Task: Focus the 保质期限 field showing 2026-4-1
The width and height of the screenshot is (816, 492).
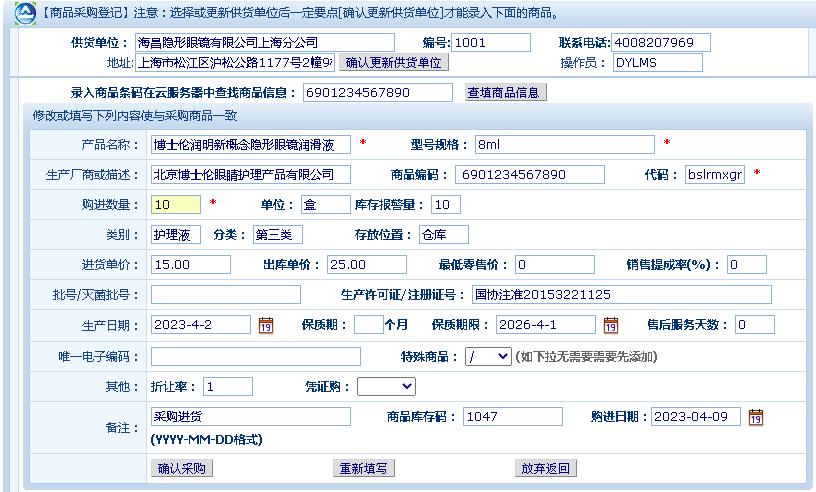Action: pos(546,325)
